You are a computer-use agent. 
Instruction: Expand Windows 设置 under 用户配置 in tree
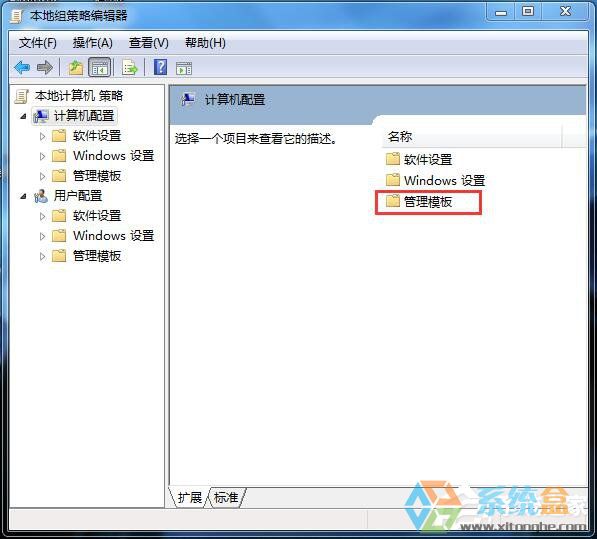pyautogui.click(x=43, y=236)
